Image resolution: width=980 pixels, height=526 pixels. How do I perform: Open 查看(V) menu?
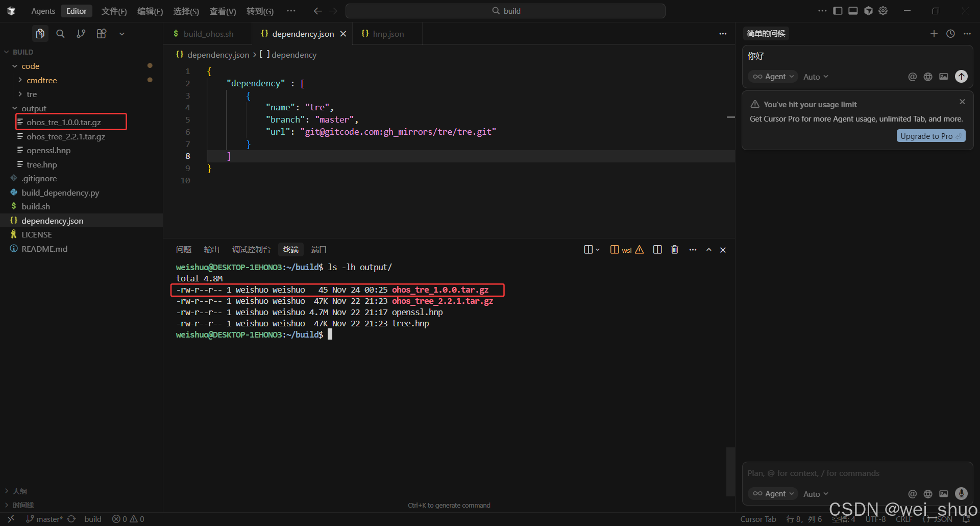[223, 11]
